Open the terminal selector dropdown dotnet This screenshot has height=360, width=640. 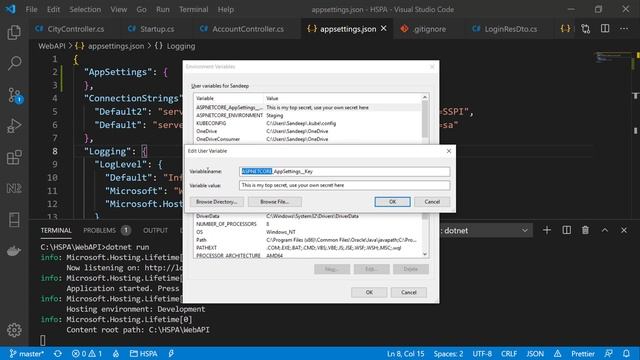tap(486, 231)
